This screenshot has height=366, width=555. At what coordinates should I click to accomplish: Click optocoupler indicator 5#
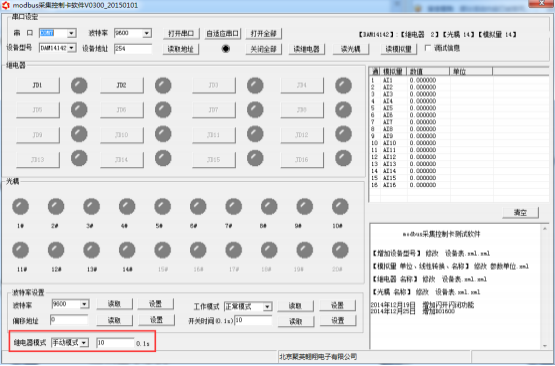[x=163, y=207]
